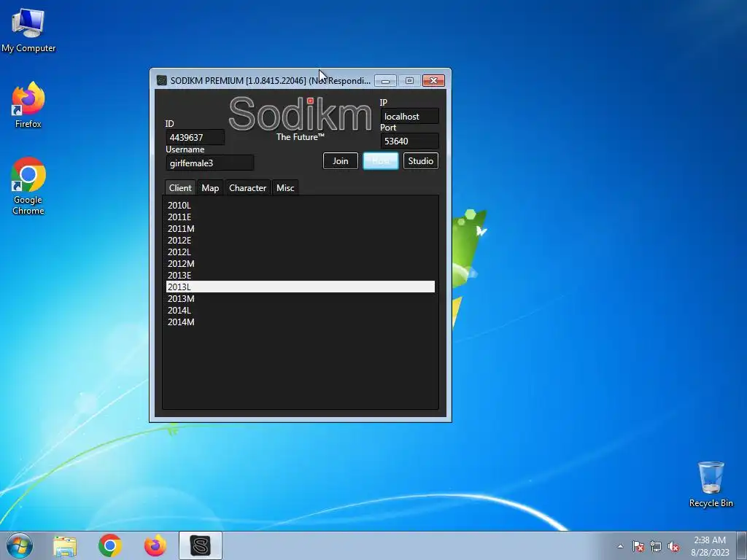Select highlighted client 2013L
Viewport: 747px width, 560px height.
coord(300,287)
